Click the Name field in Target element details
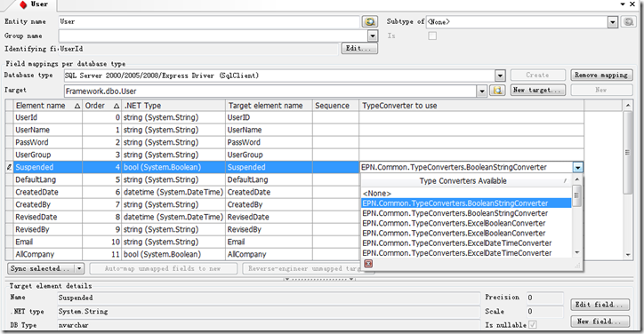Viewport: 644px width, 334px height. click(x=269, y=298)
